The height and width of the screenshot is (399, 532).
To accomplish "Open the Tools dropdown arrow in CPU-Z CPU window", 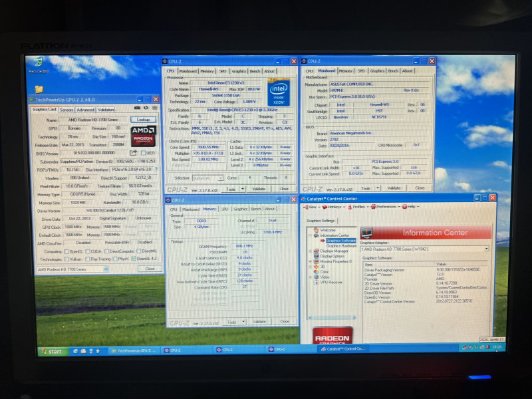I will tap(243, 189).
